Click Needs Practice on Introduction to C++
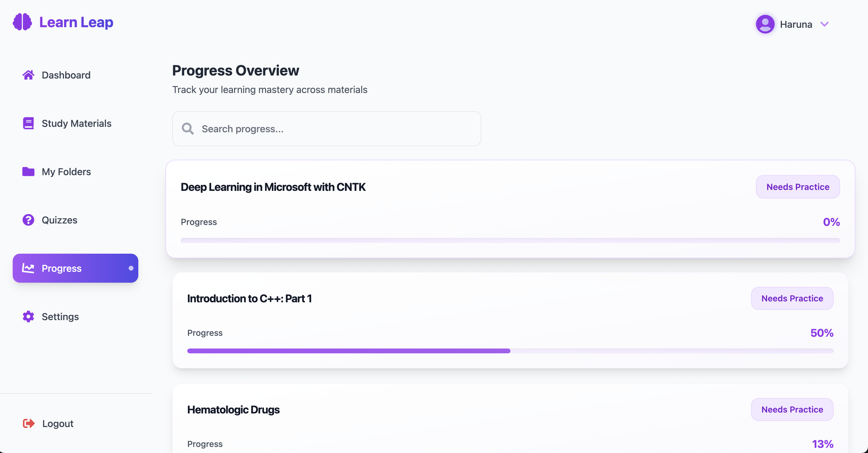 point(792,298)
